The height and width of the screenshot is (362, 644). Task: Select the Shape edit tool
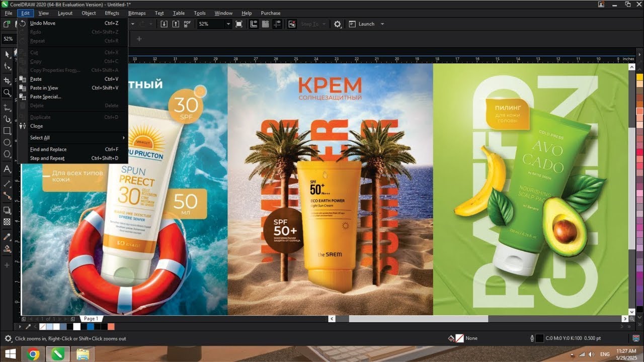pos(7,67)
